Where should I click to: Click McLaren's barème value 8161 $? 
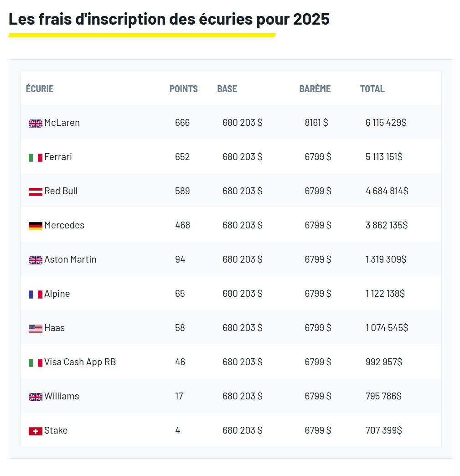click(x=316, y=123)
